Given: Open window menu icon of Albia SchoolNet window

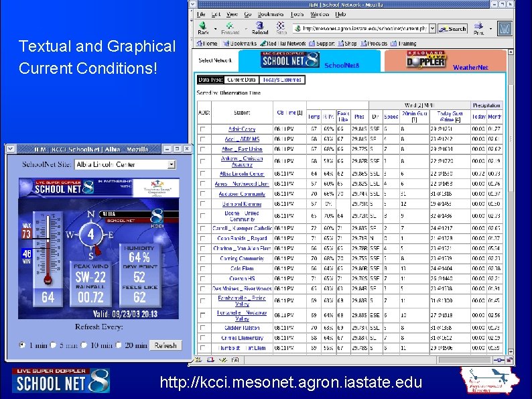Looking at the screenshot, I should point(10,149).
